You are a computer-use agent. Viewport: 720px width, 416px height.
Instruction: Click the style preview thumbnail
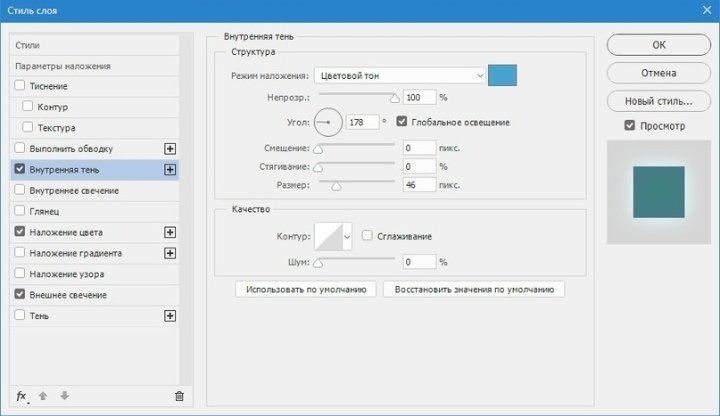click(x=658, y=192)
